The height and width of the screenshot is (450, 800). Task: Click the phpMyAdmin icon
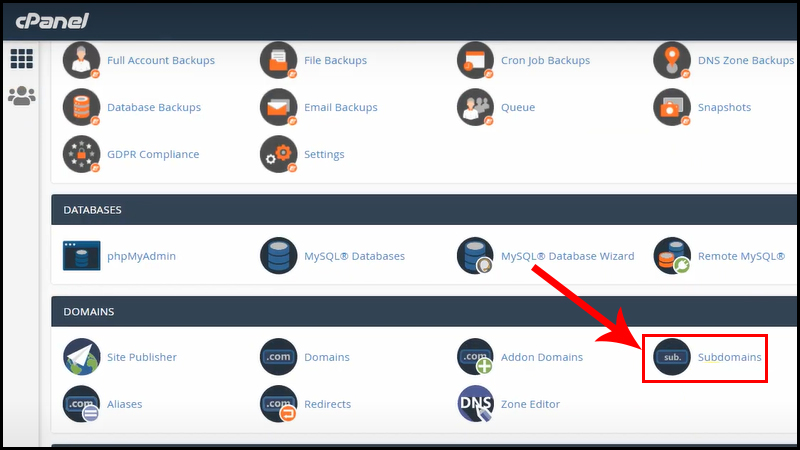point(82,256)
